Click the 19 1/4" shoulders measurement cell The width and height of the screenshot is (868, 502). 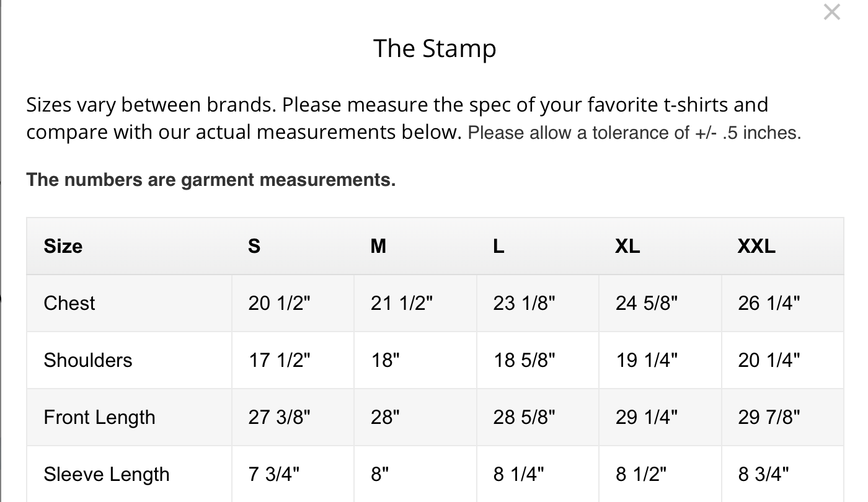(x=647, y=360)
